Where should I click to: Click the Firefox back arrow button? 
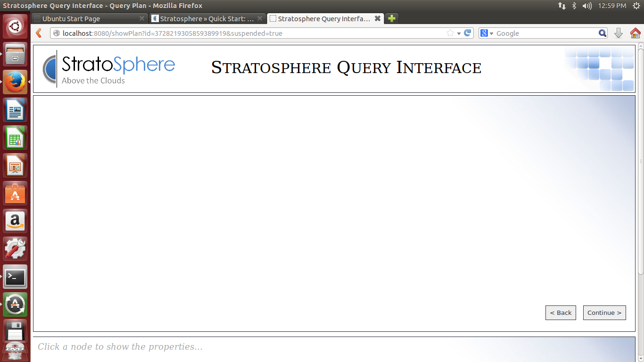coord(39,33)
